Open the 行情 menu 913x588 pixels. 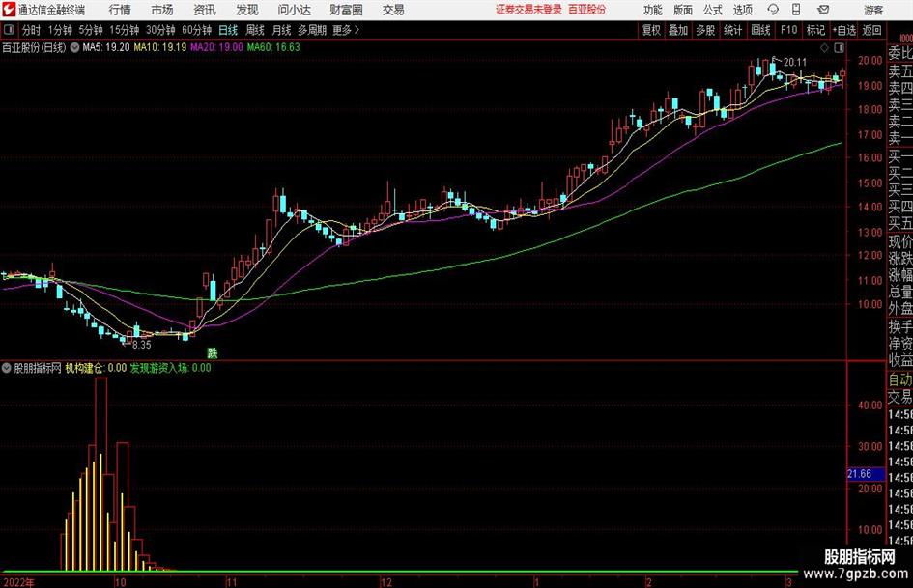click(x=120, y=10)
